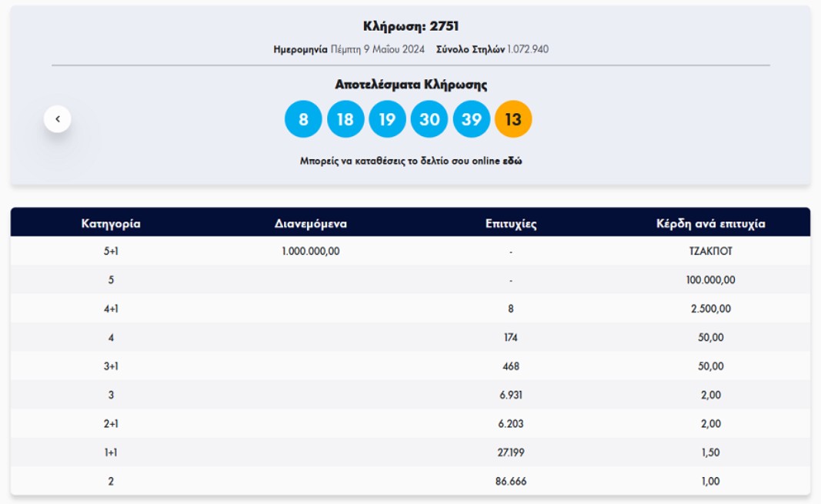This screenshot has width=821, height=504.
Task: Click the winnings value 1,50
Action: (x=710, y=452)
